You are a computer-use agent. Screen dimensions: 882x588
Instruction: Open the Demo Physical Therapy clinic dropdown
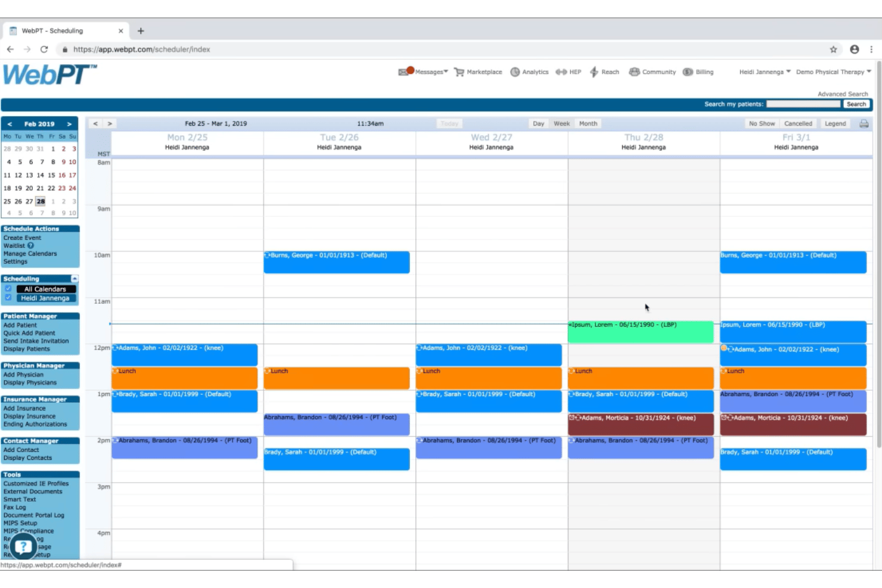tap(834, 72)
